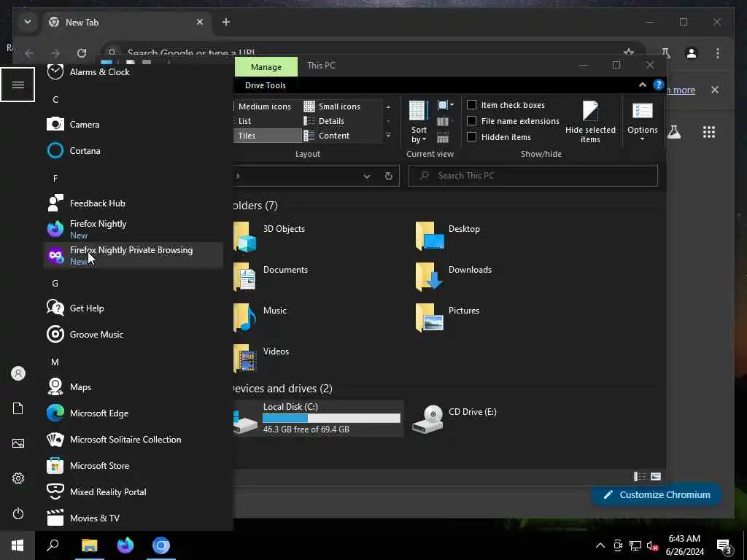747x560 pixels.
Task: Launch Microsoft Edge from Start menu
Action: (x=133, y=413)
